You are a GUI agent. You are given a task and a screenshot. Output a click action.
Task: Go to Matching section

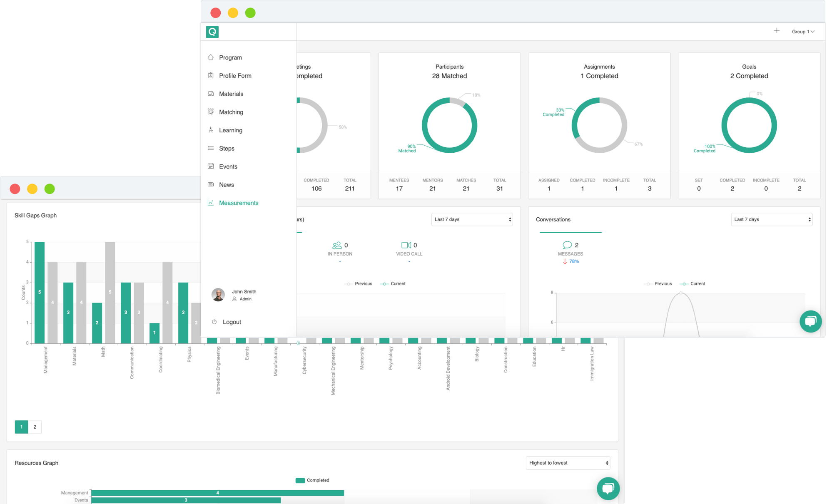tap(231, 112)
